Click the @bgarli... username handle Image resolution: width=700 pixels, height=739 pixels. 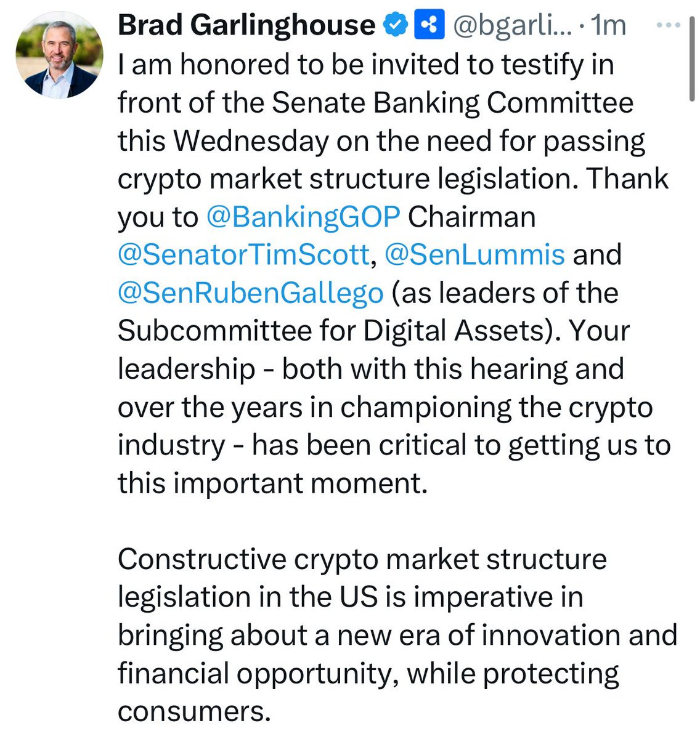(x=513, y=25)
